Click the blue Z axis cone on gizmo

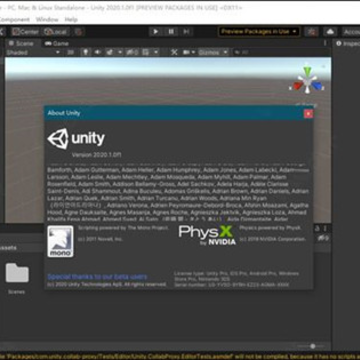coord(317,86)
